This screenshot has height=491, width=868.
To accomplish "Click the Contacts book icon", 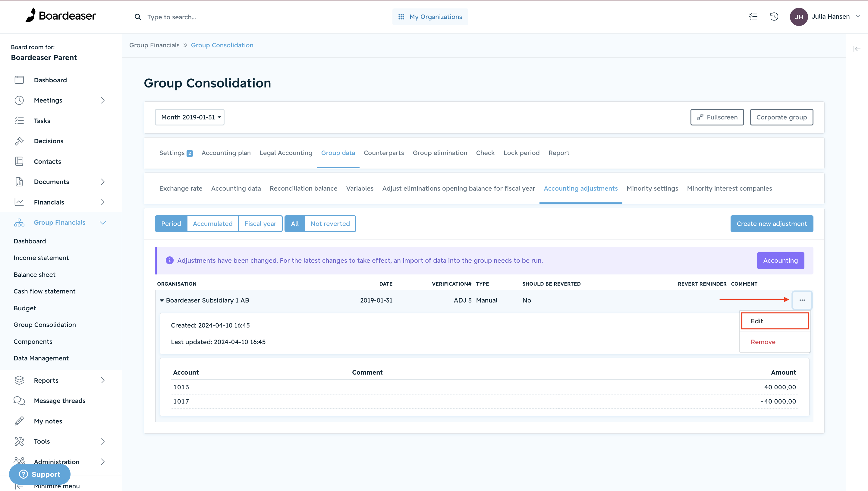I will [x=19, y=162].
